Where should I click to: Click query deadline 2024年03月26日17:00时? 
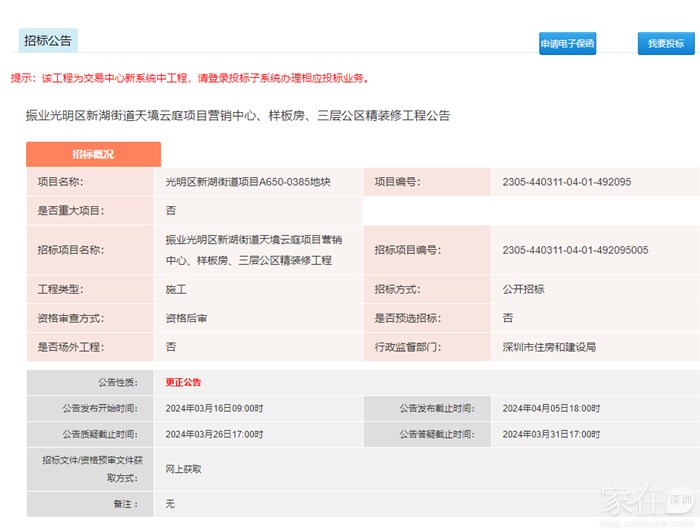click(214, 434)
